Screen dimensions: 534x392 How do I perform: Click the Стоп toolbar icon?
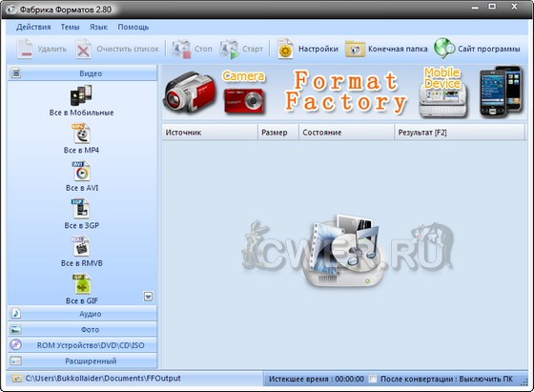click(181, 49)
